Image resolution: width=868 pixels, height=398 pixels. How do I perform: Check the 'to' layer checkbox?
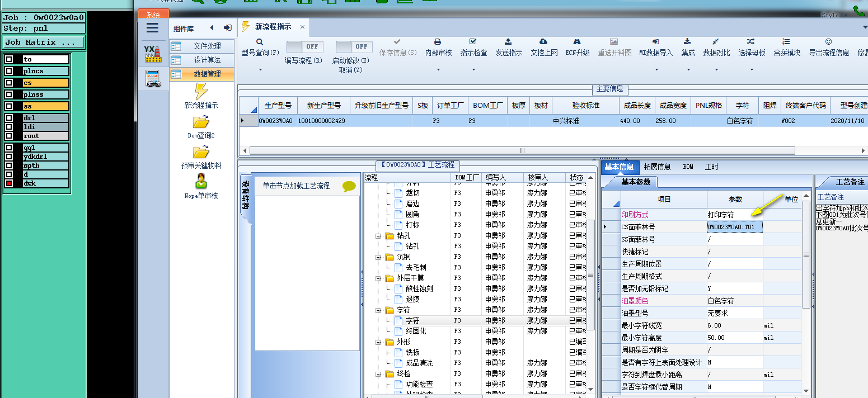pyautogui.click(x=9, y=59)
